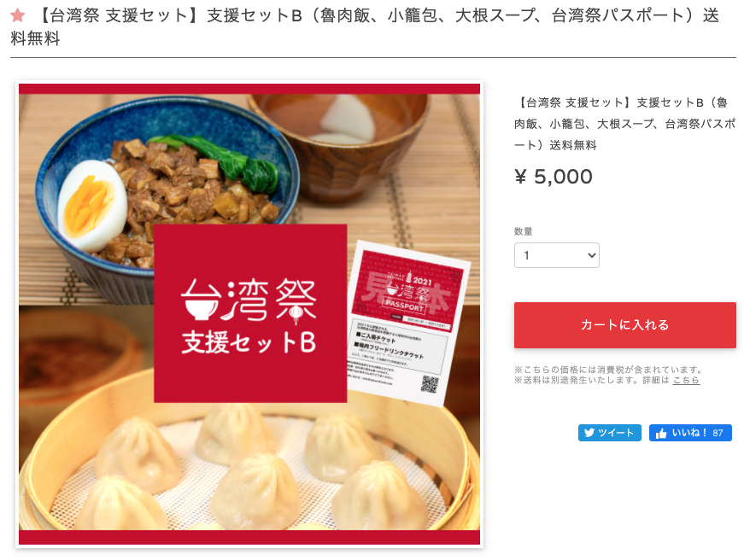Add item with カートに入れる button
The image size is (750, 560).
coord(624,325)
